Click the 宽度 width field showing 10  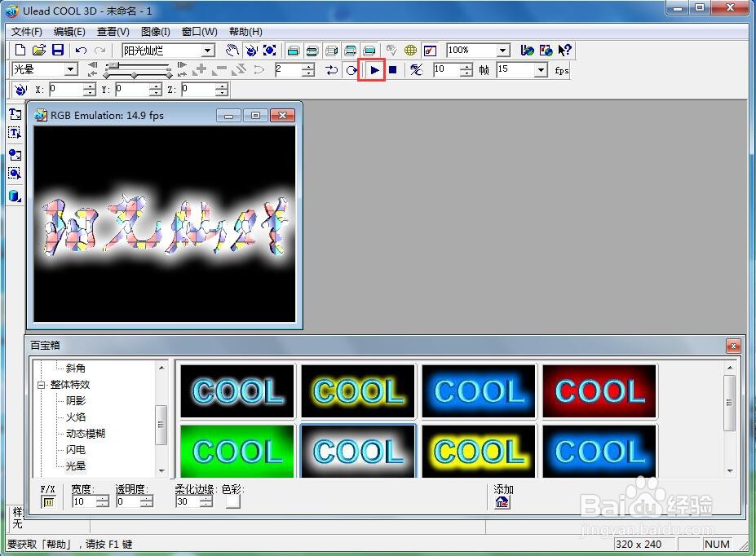[x=84, y=501]
